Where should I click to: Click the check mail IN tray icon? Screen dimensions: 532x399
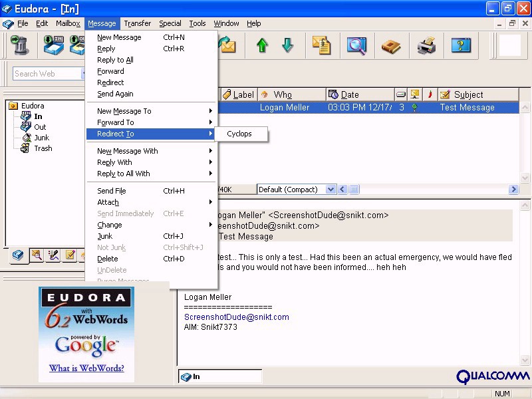(54, 45)
